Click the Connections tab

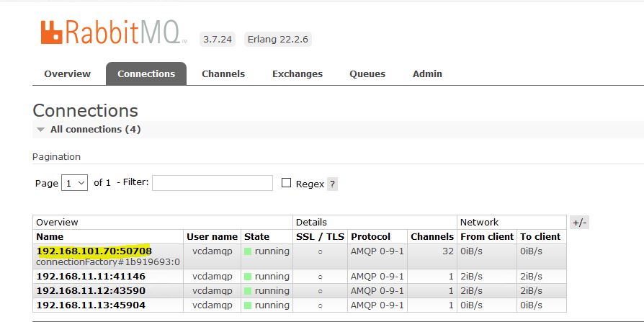146,73
